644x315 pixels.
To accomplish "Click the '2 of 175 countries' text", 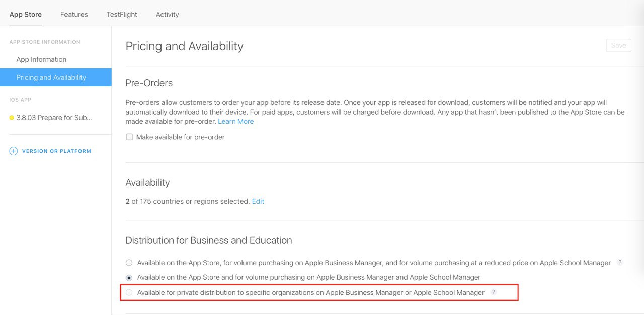I will 155,201.
